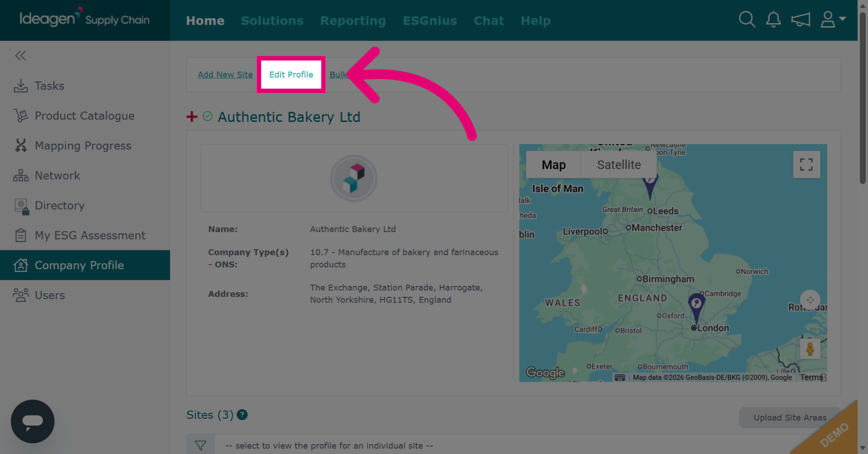
Task: Click the Sites help question mark icon
Action: point(242,415)
